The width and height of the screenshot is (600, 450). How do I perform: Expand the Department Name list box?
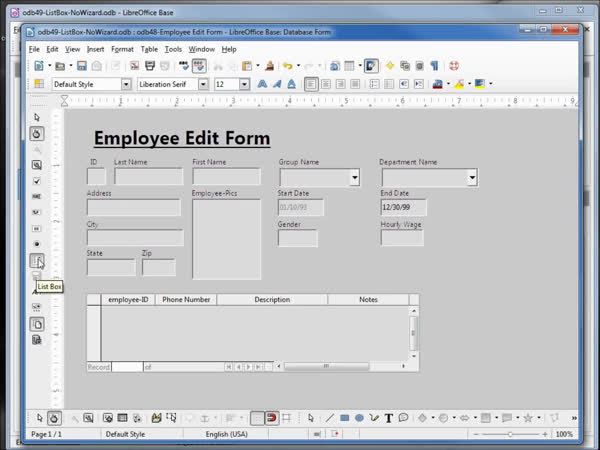[472, 177]
